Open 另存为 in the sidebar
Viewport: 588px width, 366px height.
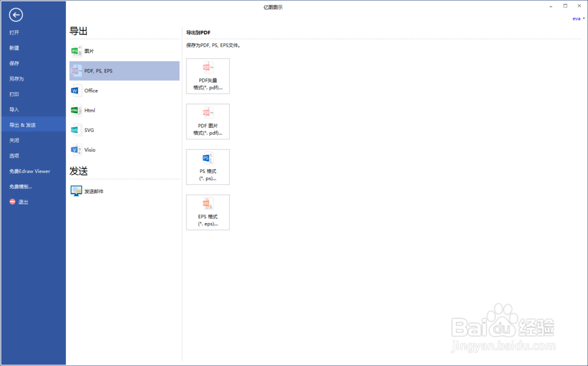pyautogui.click(x=16, y=79)
